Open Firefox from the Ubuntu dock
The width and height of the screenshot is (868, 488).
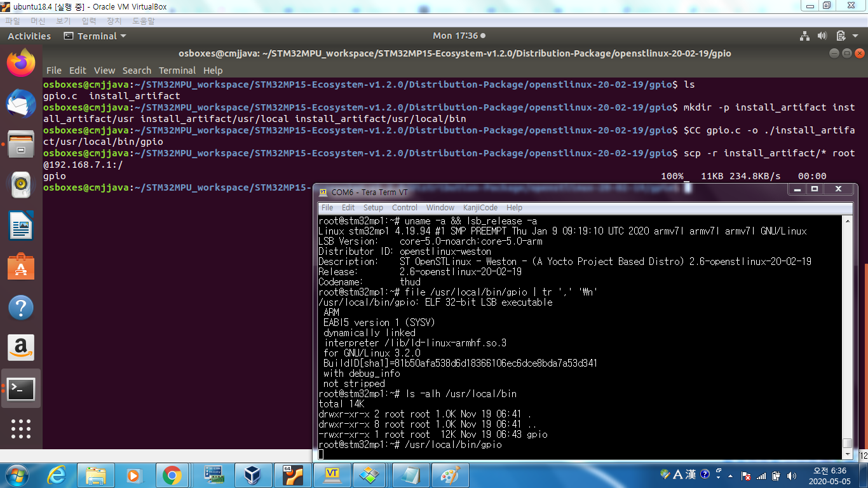coord(21,62)
